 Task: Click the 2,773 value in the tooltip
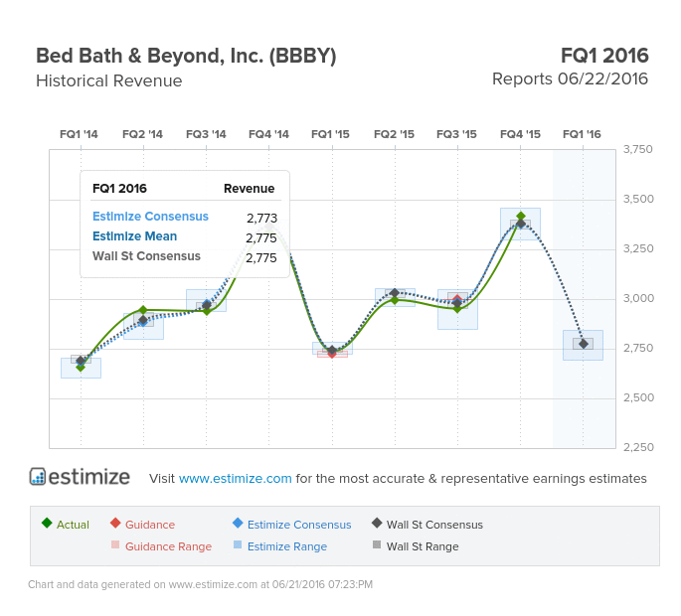261,218
